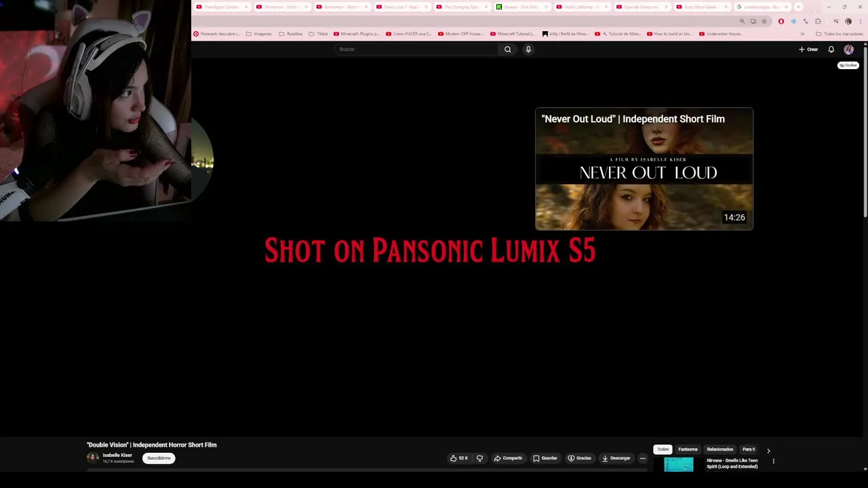
Task: Select the Para ti filter chip
Action: pos(749,449)
